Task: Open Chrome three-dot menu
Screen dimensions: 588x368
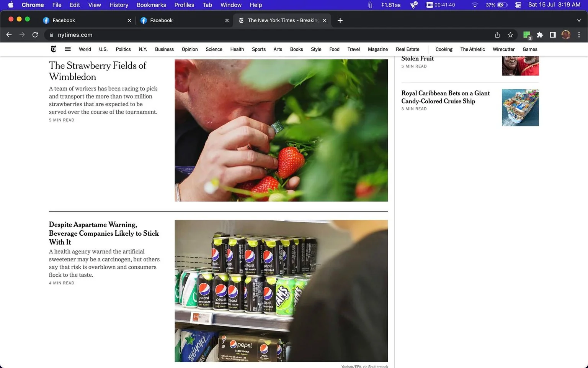Action: [579, 35]
